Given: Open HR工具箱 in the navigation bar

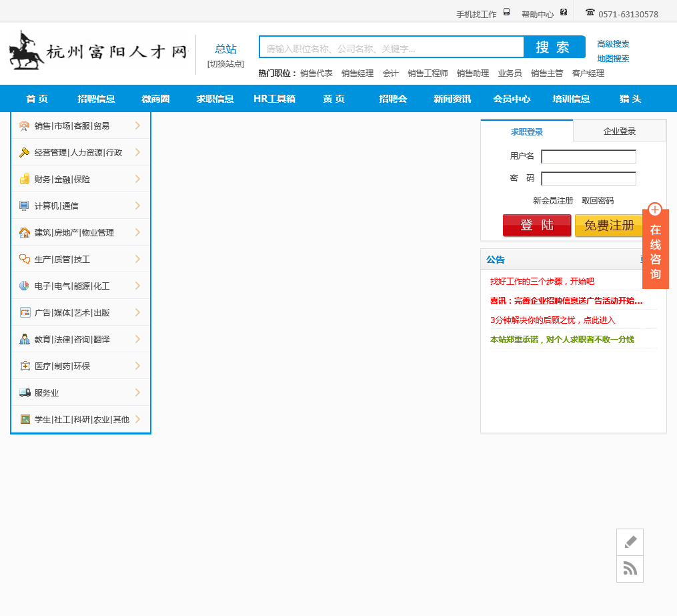Looking at the screenshot, I should (x=275, y=99).
